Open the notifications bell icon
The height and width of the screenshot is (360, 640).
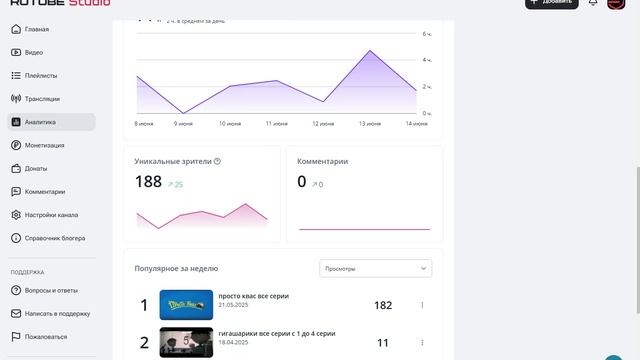click(x=593, y=2)
